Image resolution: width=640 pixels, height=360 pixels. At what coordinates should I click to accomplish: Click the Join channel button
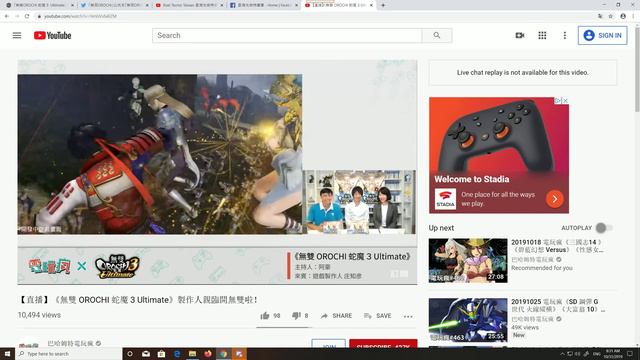(x=329, y=344)
